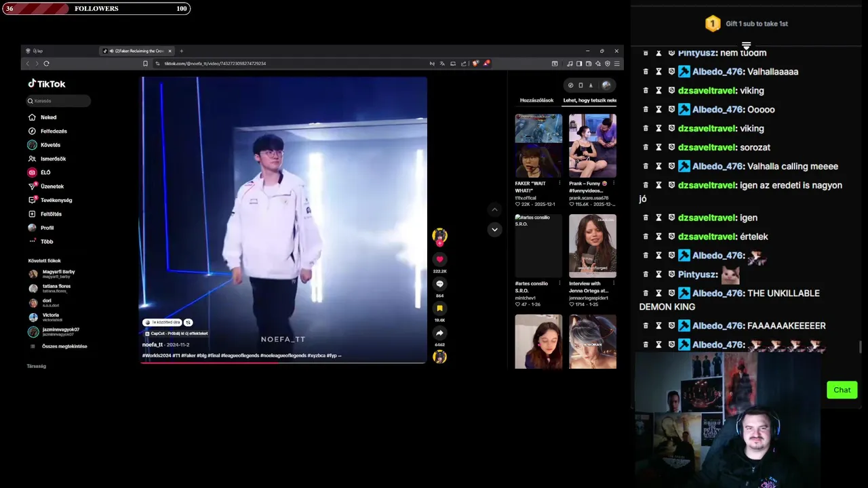This screenshot has height=488, width=868.
Task: Like the video with heart icon
Action: [x=439, y=259]
